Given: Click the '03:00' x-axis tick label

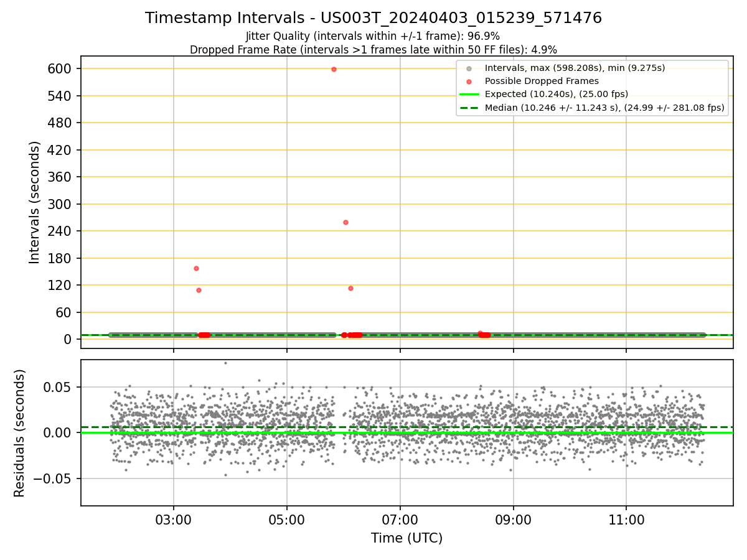Looking at the screenshot, I should [174, 520].
